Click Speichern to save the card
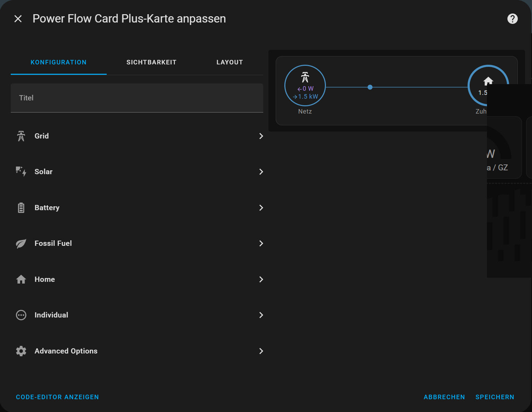The height and width of the screenshot is (412, 532). 495,397
